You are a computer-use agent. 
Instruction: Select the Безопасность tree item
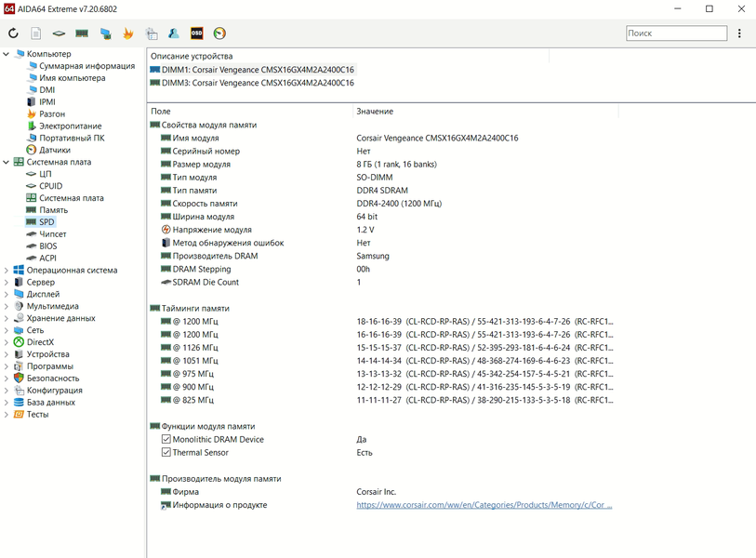(53, 379)
